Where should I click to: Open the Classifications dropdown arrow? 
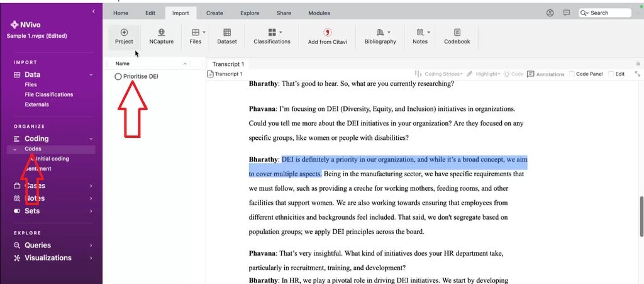click(x=281, y=32)
